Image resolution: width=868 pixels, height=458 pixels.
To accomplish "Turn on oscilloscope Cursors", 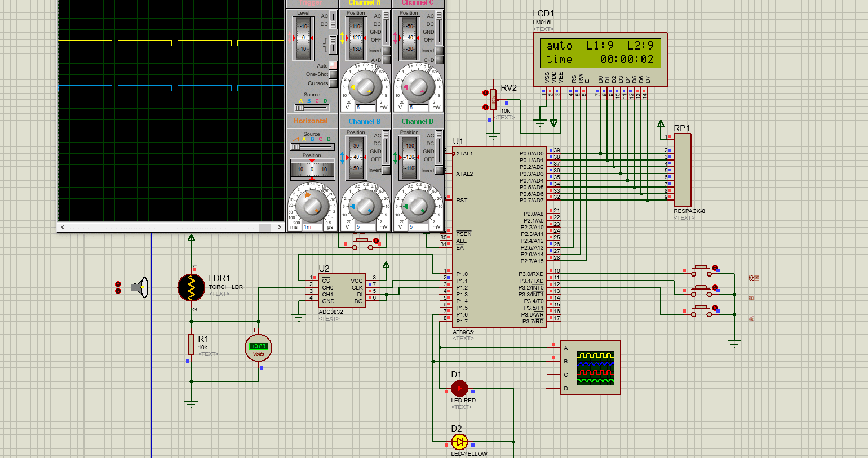I will [x=333, y=83].
